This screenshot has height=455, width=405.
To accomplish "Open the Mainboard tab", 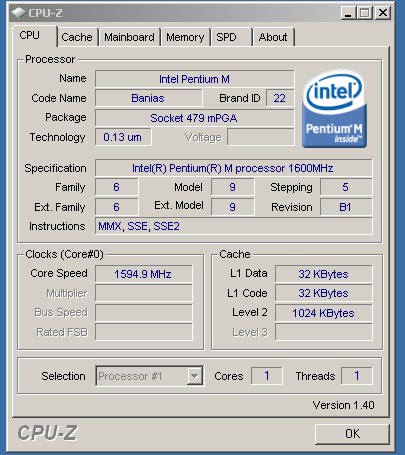I will point(129,37).
